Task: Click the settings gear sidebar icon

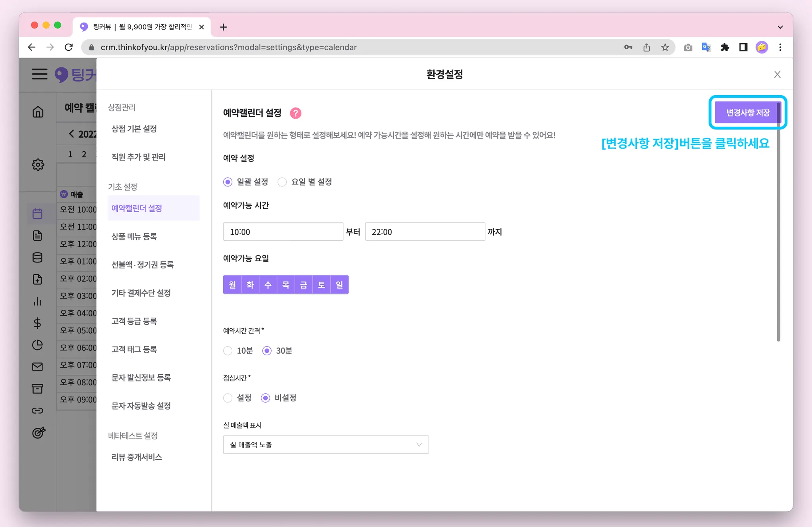Action: (38, 165)
